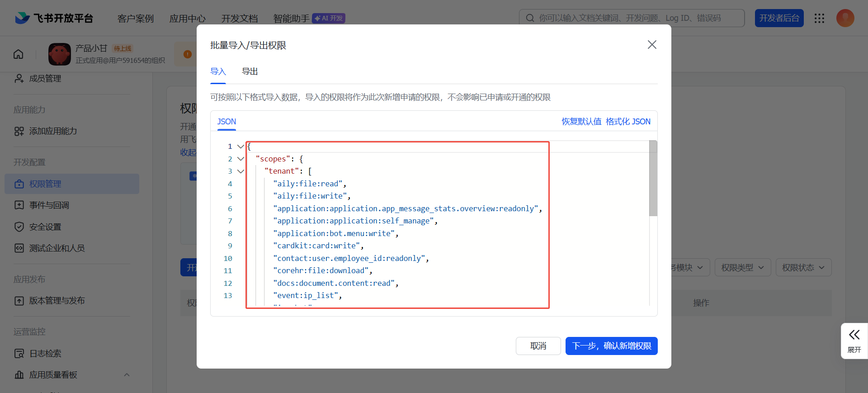The image size is (868, 393).
Task: Click the 测试企业和人员 icon
Action: click(19, 248)
